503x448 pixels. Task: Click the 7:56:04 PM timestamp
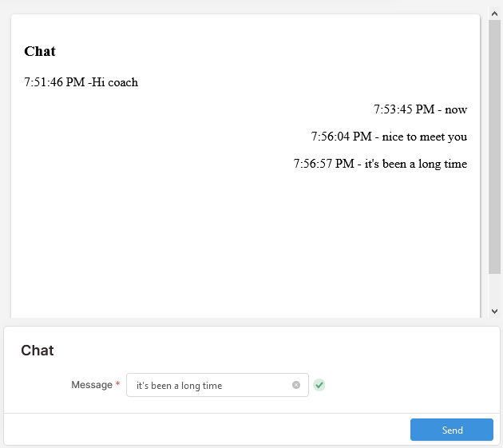coord(342,137)
